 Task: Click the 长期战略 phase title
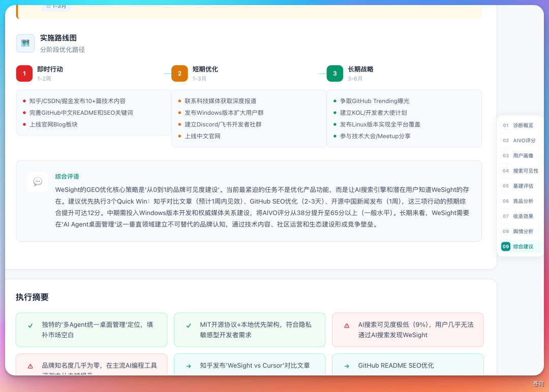pyautogui.click(x=360, y=69)
